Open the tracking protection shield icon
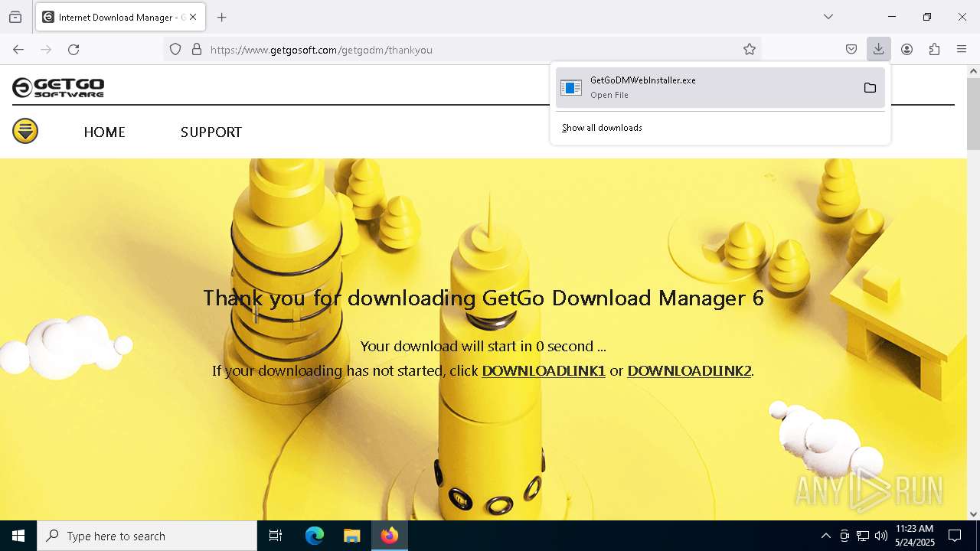 (175, 50)
